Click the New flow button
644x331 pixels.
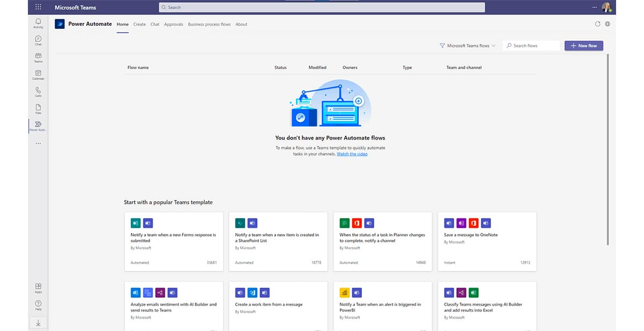click(x=584, y=46)
